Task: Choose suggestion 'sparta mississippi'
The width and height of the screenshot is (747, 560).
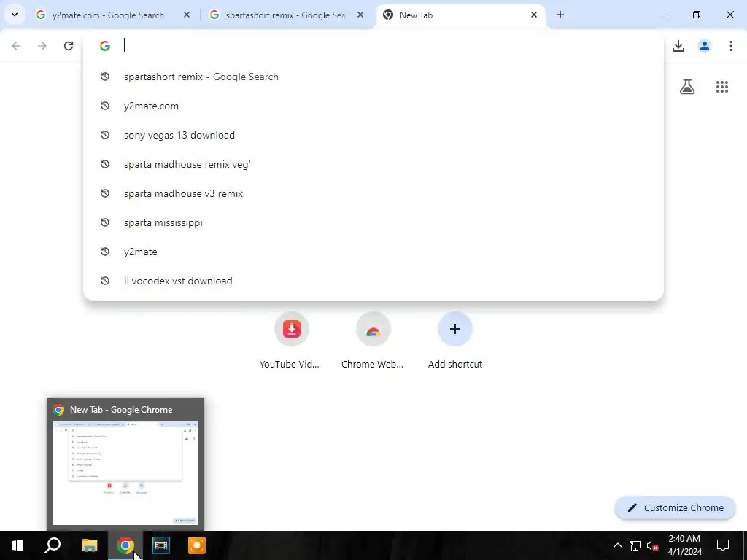Action: [x=373, y=222]
